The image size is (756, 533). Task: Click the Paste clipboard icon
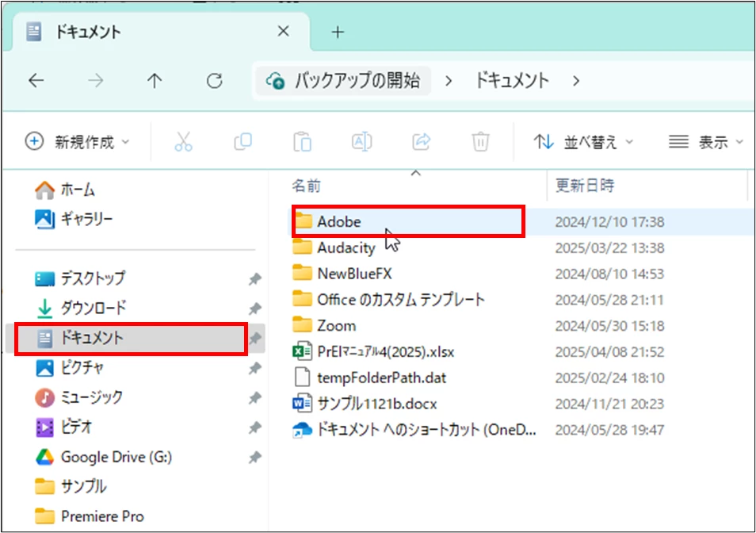coord(302,142)
